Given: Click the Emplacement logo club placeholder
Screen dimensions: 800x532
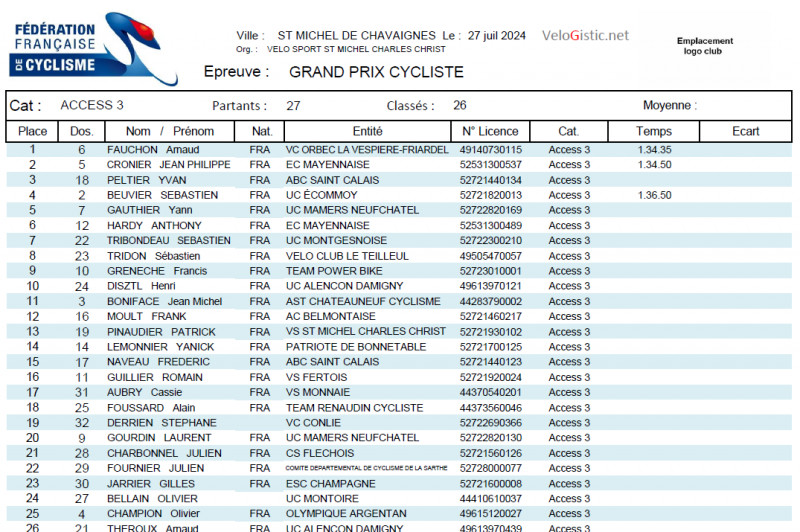Looking at the screenshot, I should 704,46.
